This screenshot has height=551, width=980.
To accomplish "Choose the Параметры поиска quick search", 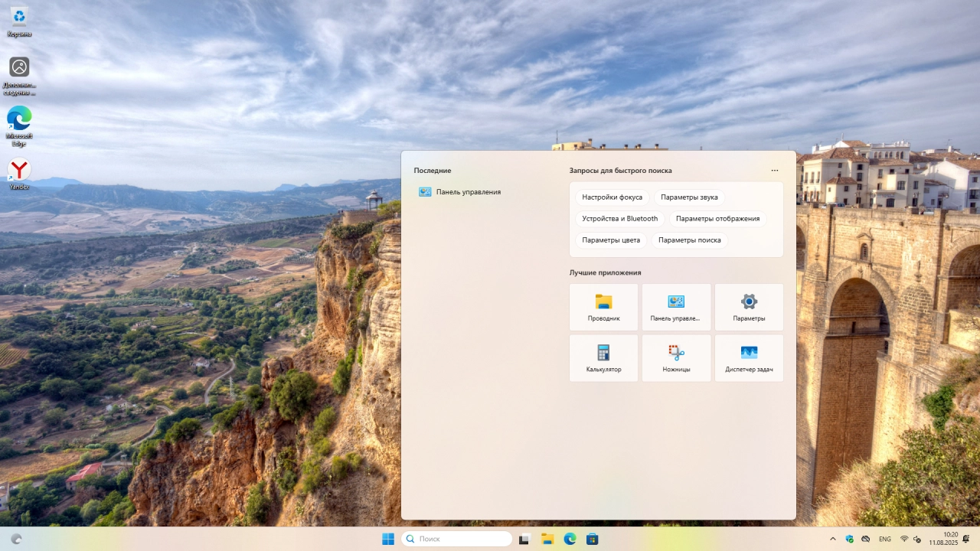I will [x=689, y=240].
